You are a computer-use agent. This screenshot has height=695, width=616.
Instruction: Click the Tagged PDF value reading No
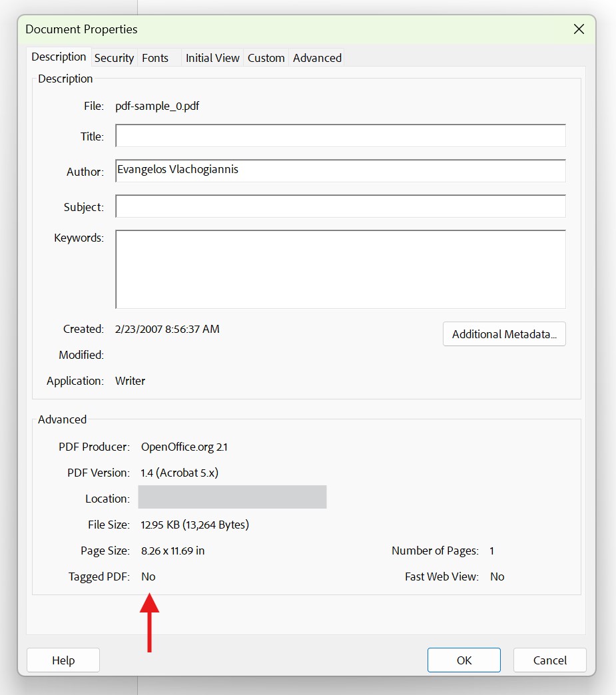coord(148,577)
